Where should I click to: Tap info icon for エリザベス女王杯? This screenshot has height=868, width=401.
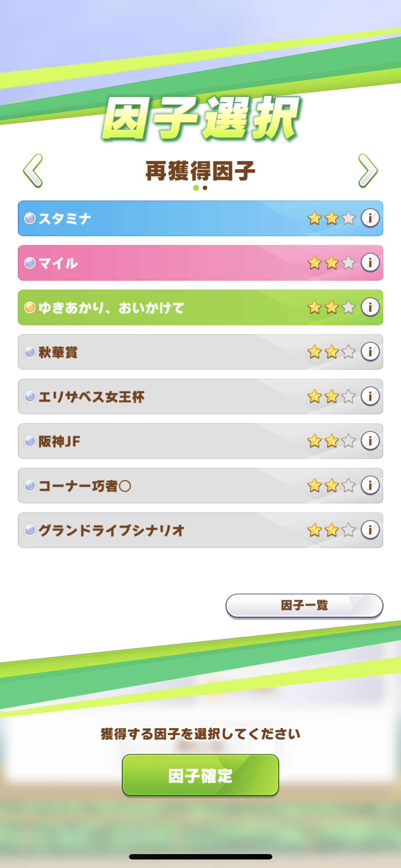tap(370, 396)
